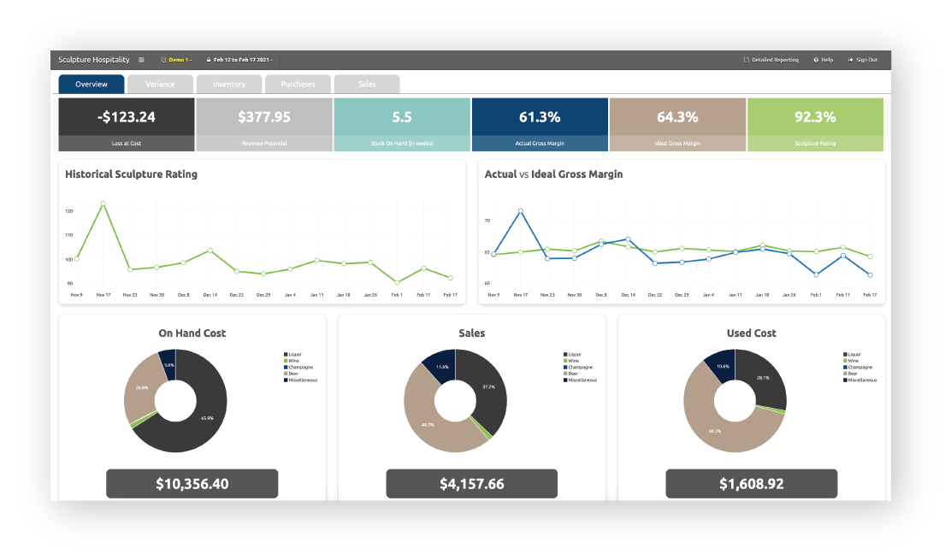Viewport: 951px width, 560px height.
Task: Open the Demo 1 location dropdown
Action: click(x=180, y=60)
